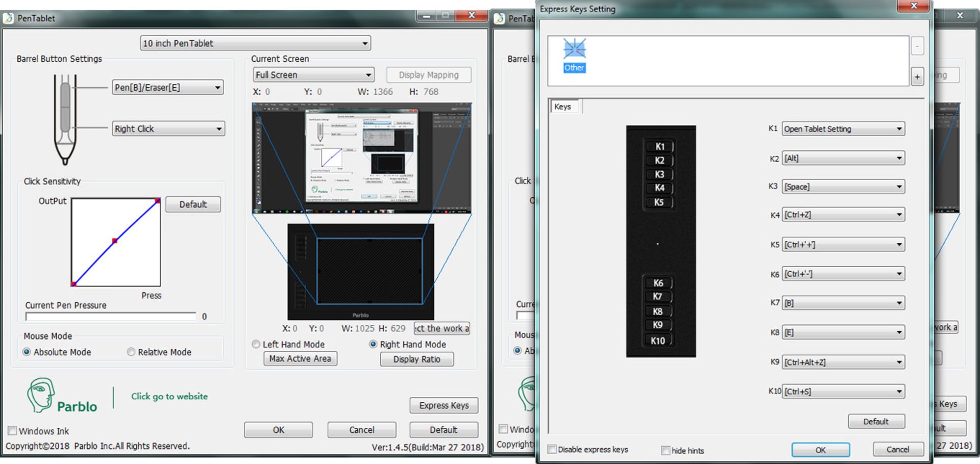Click the monitor screen preview thumbnail
The image size is (980, 464).
(x=361, y=158)
